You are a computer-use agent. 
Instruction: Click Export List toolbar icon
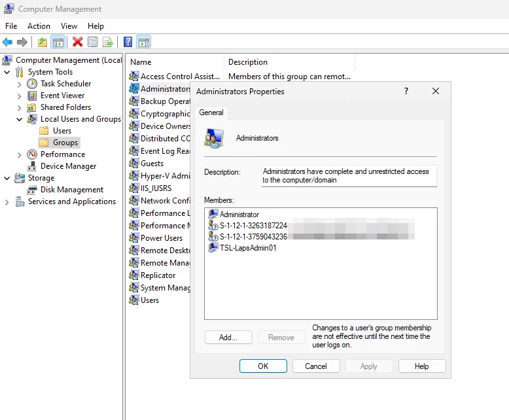click(108, 42)
